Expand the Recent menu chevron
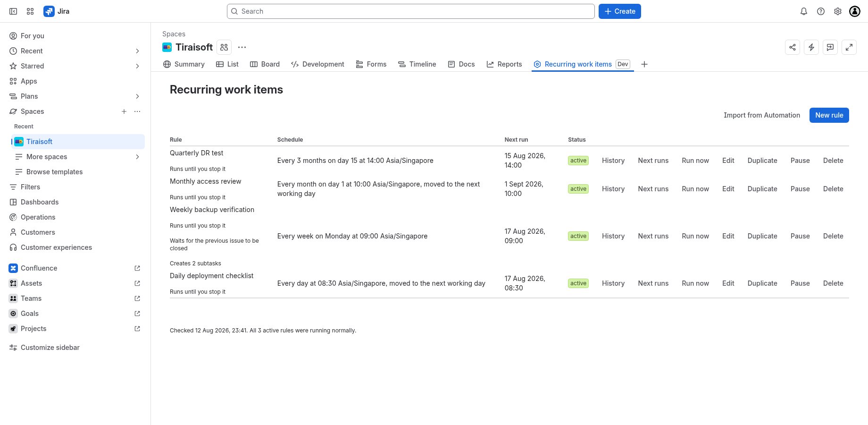The image size is (868, 425). (137, 51)
